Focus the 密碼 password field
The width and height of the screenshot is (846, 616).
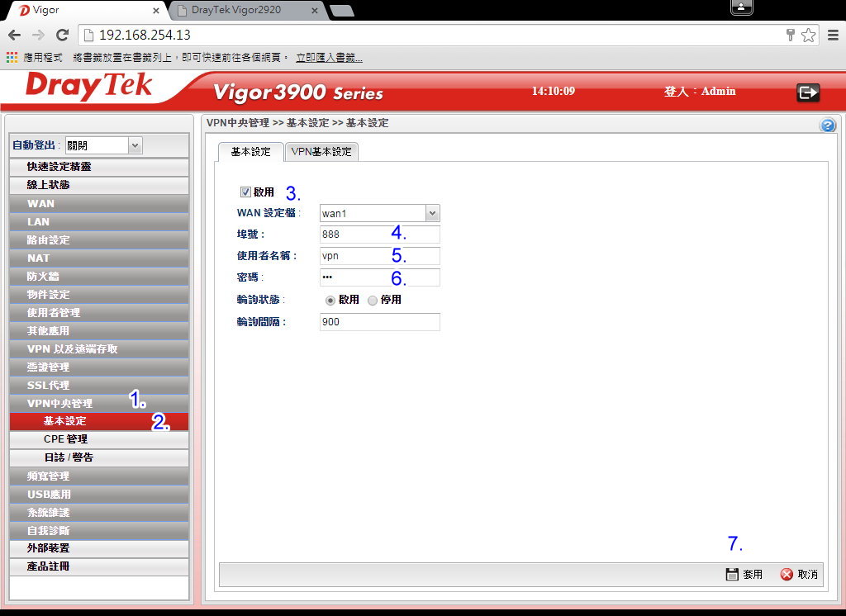pyautogui.click(x=379, y=277)
